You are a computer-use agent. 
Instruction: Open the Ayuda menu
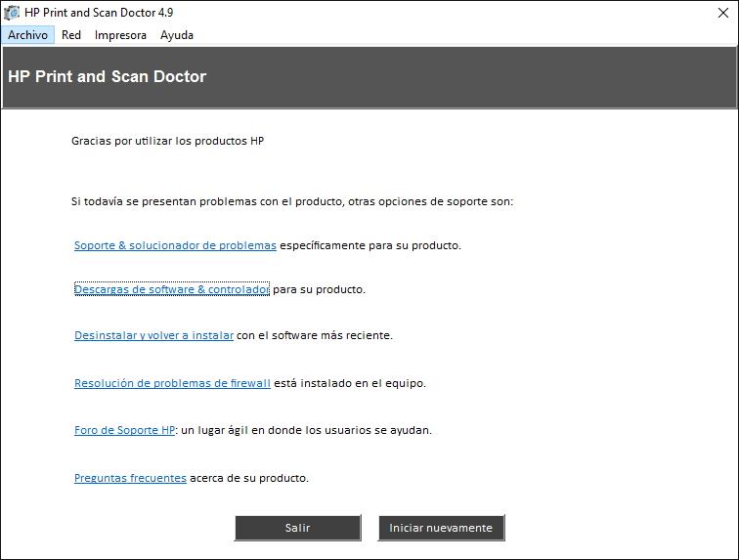click(x=177, y=35)
